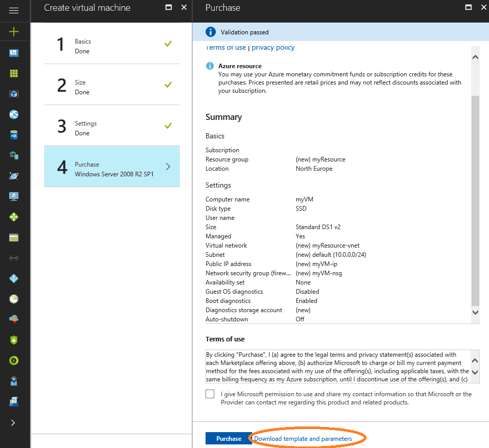
Task: Click the Validation passed banner text
Action: click(244, 32)
